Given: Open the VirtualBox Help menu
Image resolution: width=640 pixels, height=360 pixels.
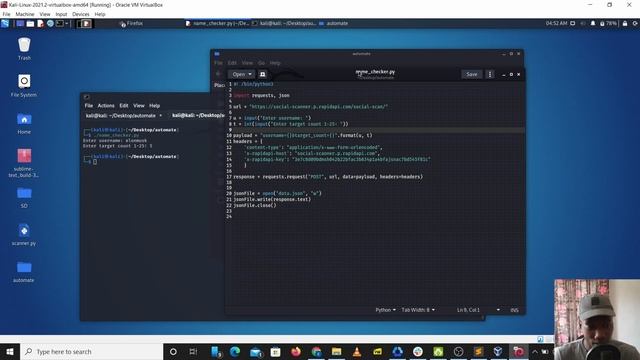Looking at the screenshot, I should 100,14.
